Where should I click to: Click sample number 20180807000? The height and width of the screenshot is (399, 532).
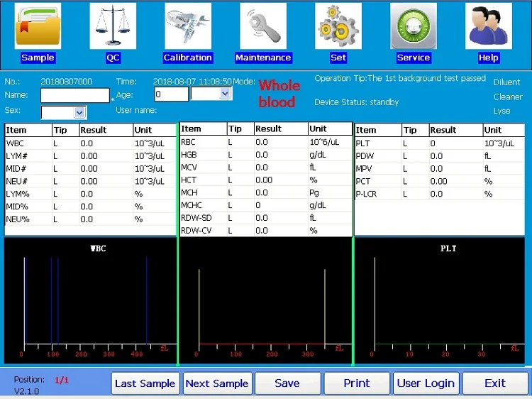(x=66, y=82)
